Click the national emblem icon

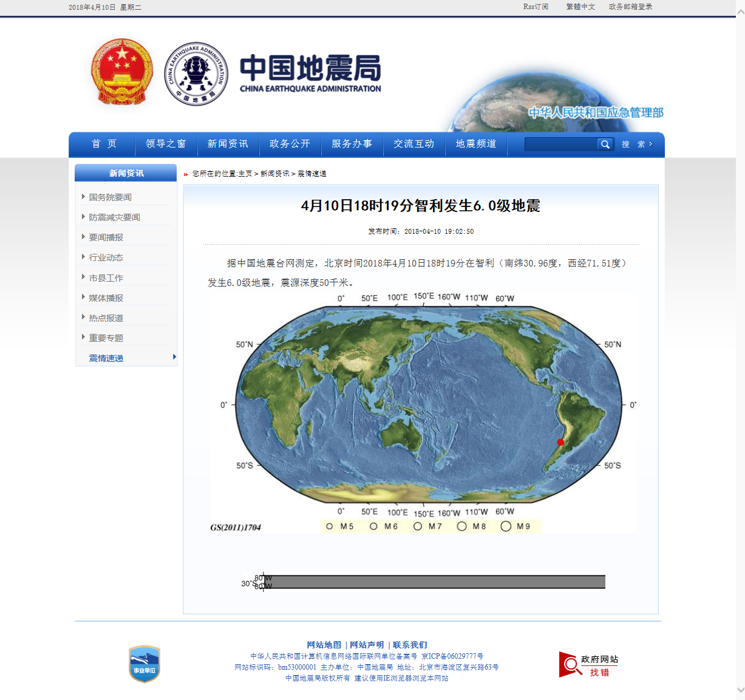click(x=121, y=71)
